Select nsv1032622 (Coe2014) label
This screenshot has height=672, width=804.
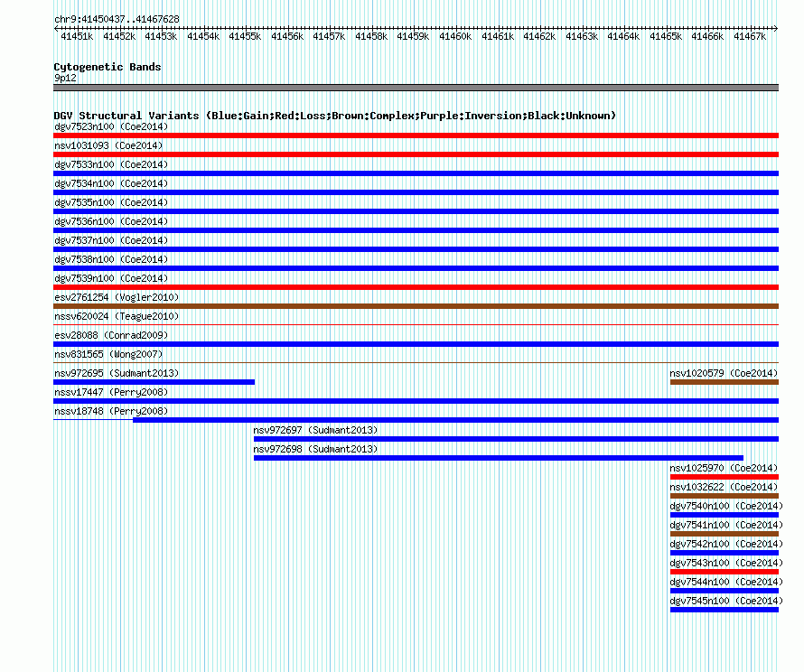[x=724, y=487]
